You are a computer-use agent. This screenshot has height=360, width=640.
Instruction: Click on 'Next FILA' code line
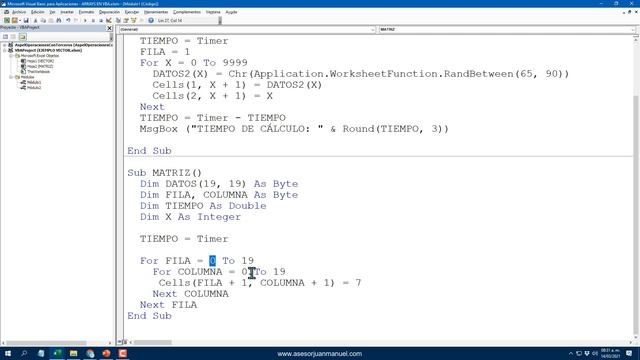tap(168, 305)
